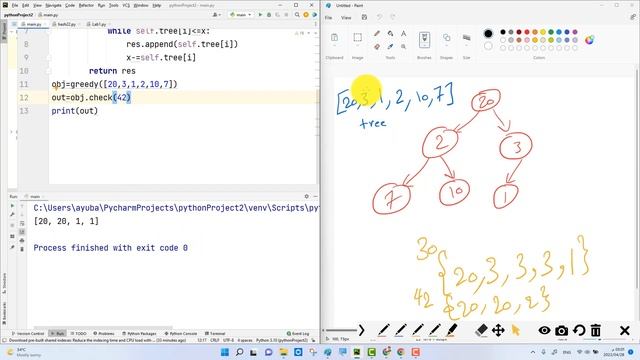Image resolution: width=640 pixels, height=360 pixels.
Task: Open the File menu in Paint
Action: click(x=328, y=18)
